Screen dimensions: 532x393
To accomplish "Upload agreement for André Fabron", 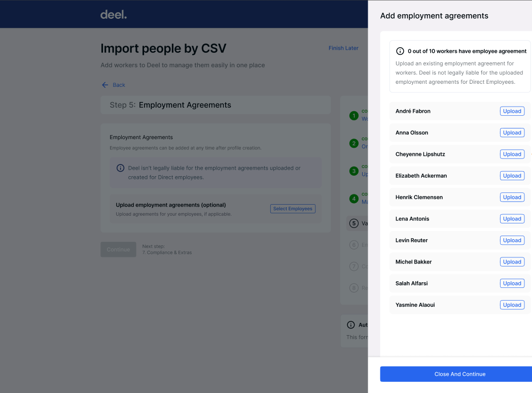I will 512,111.
